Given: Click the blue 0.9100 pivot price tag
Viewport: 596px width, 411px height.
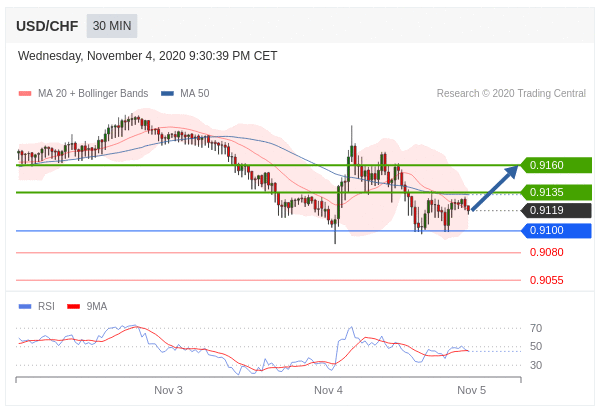Looking at the screenshot, I should click(x=556, y=230).
